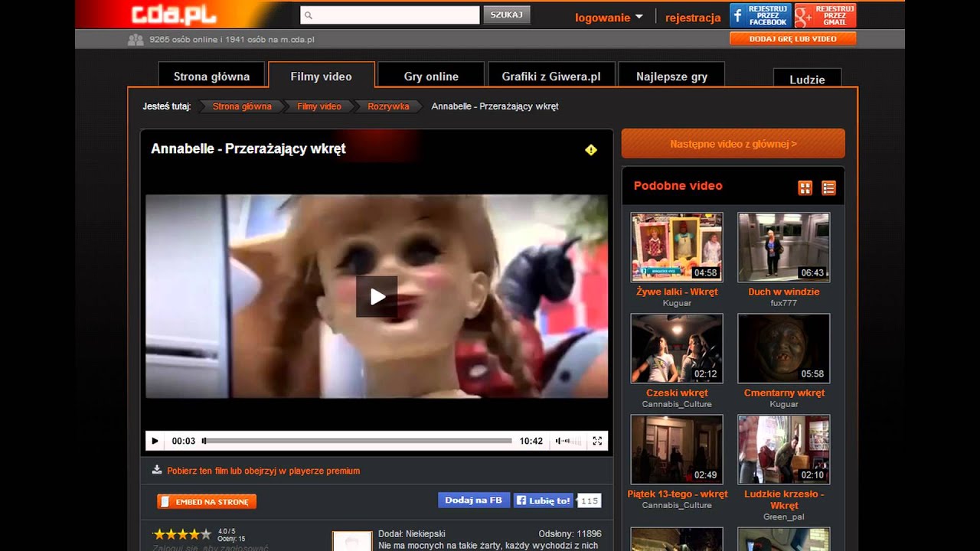This screenshot has width=980, height=551.
Task: Click uploader Green_pal
Action: 784,517
